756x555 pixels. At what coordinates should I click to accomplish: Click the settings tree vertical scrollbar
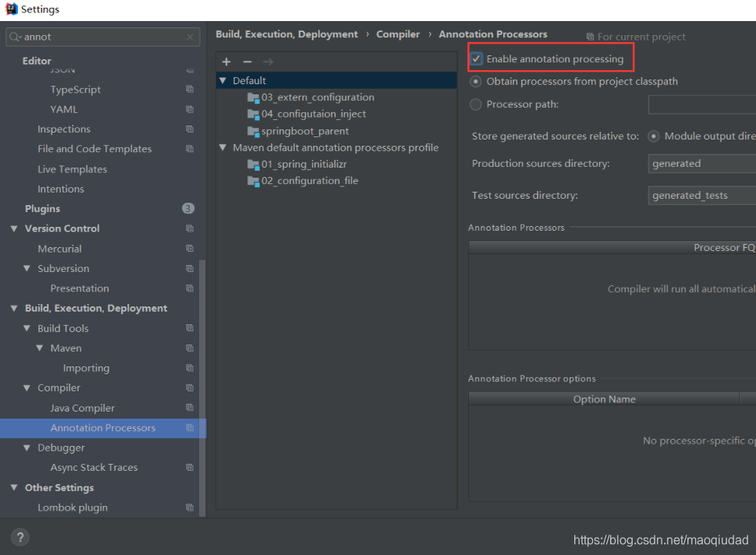[203, 388]
